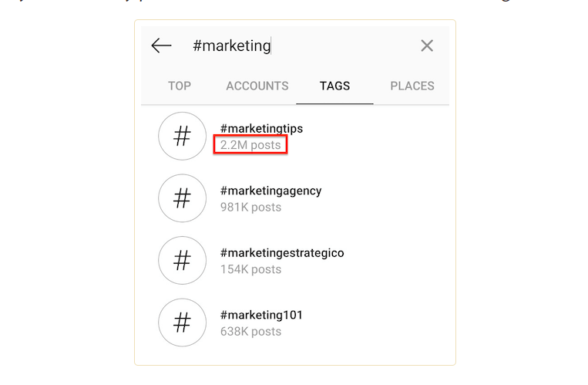Click the hashtag circle icon beside #marketingagency

pos(182,198)
